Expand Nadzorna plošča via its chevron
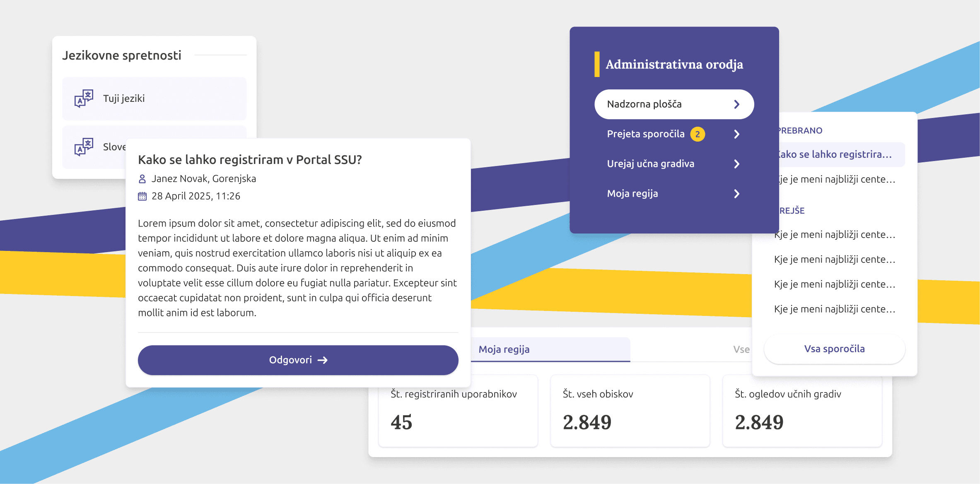The image size is (980, 484). point(736,104)
